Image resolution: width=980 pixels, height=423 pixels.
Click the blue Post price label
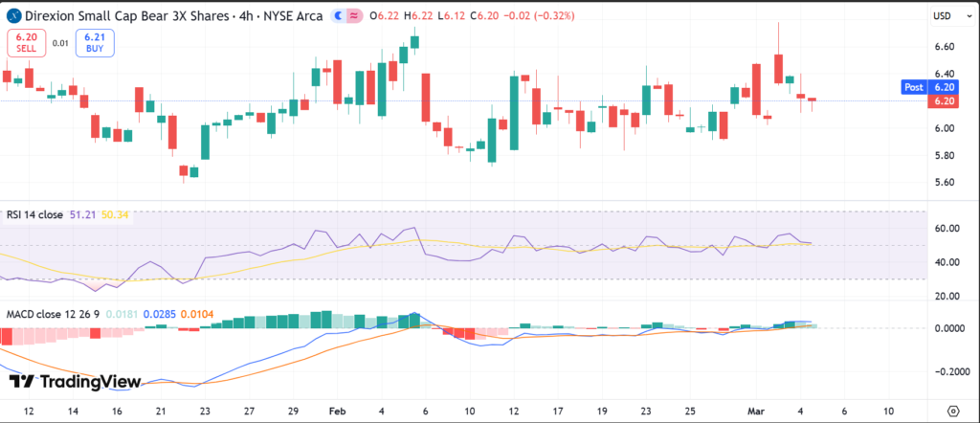914,87
